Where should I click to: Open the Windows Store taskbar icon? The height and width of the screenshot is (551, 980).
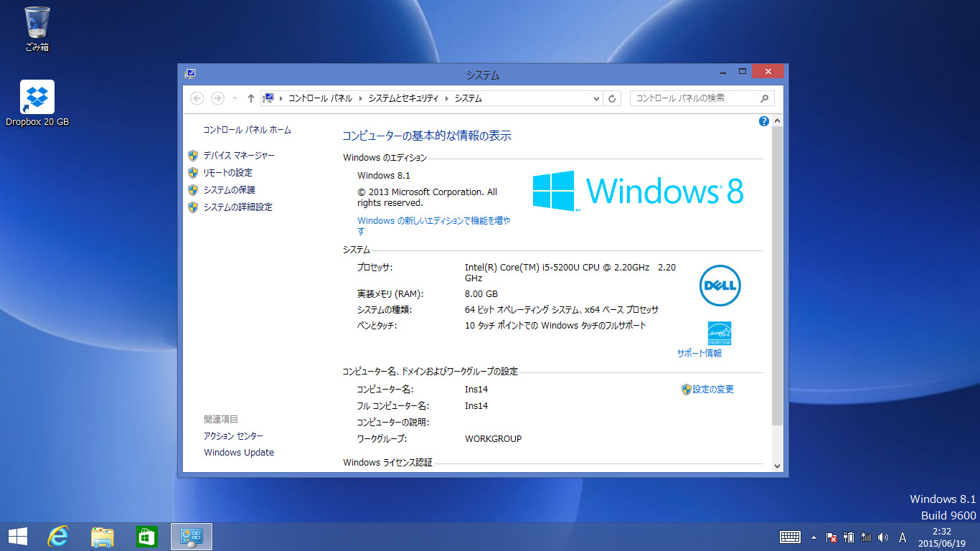coord(146,537)
